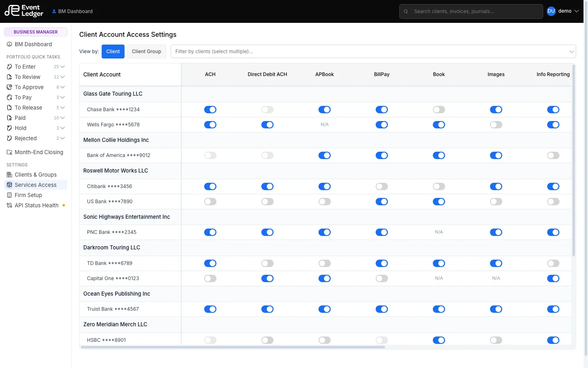Toggle Book for US Bank ****7890

pos(439,202)
